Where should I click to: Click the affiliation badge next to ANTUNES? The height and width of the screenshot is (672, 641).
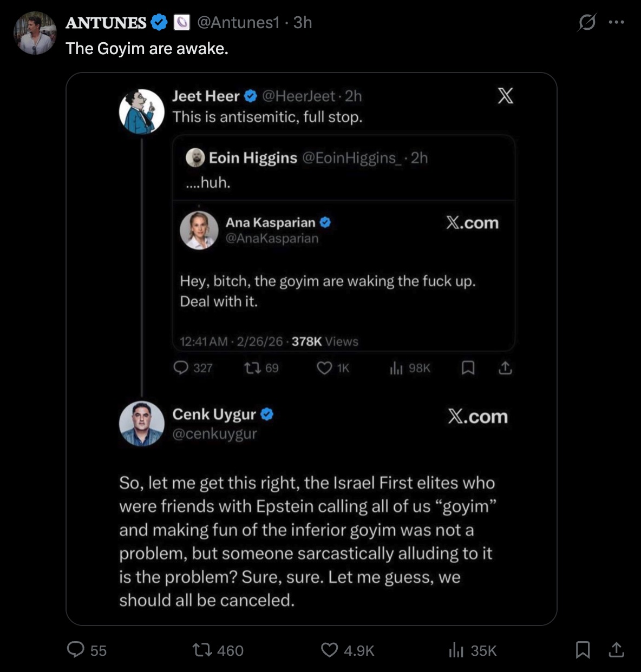point(182,22)
